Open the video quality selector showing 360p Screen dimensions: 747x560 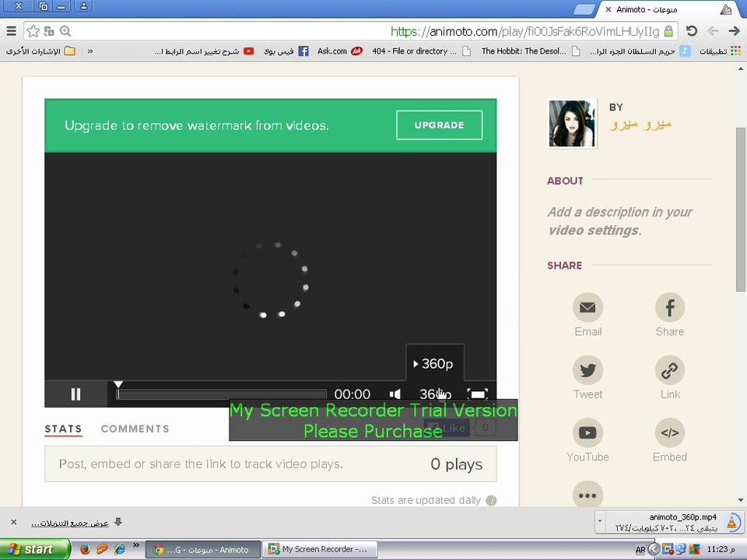point(435,394)
